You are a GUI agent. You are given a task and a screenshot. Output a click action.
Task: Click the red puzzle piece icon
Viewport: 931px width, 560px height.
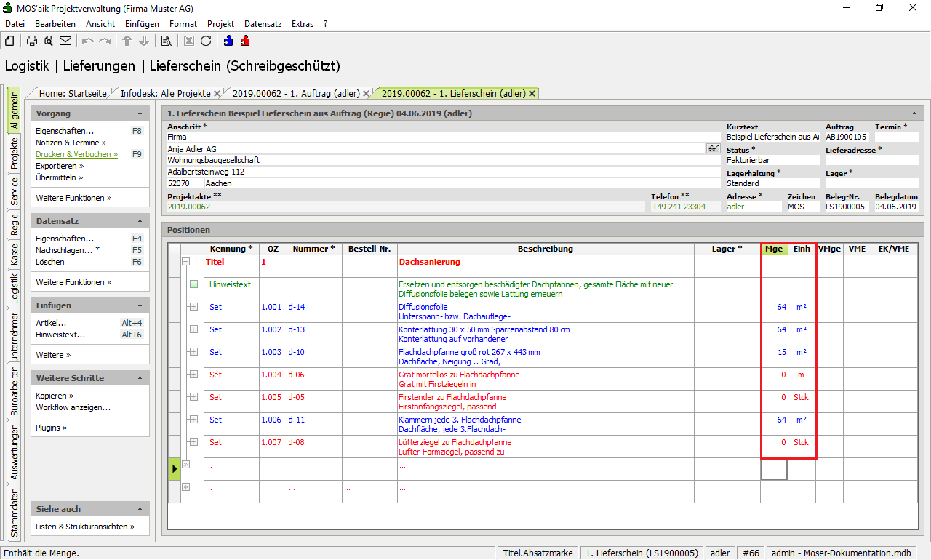245,41
